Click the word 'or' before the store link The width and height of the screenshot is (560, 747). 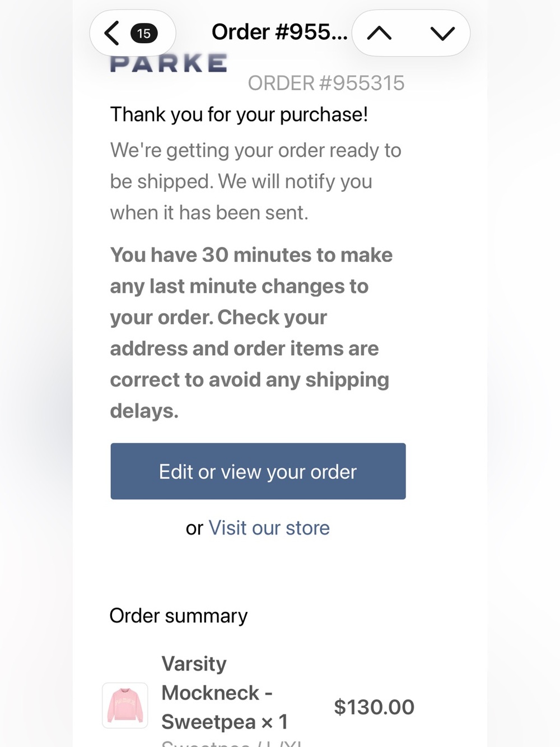(x=194, y=528)
